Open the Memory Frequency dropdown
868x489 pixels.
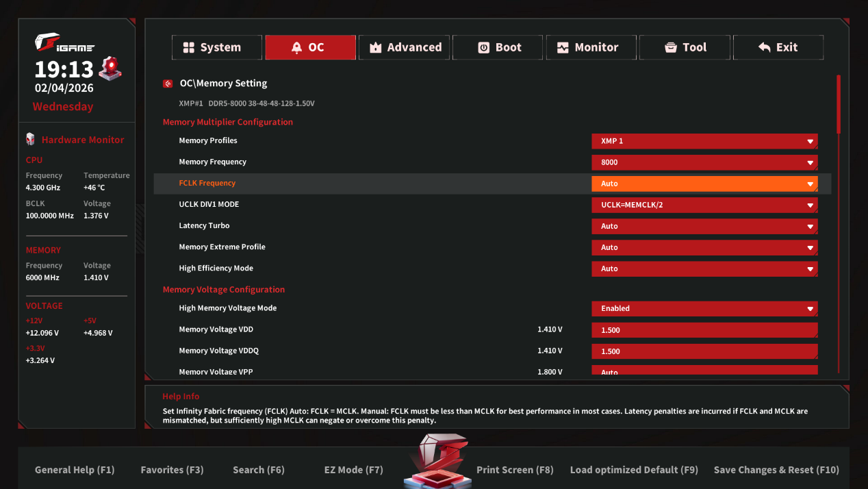pos(704,162)
